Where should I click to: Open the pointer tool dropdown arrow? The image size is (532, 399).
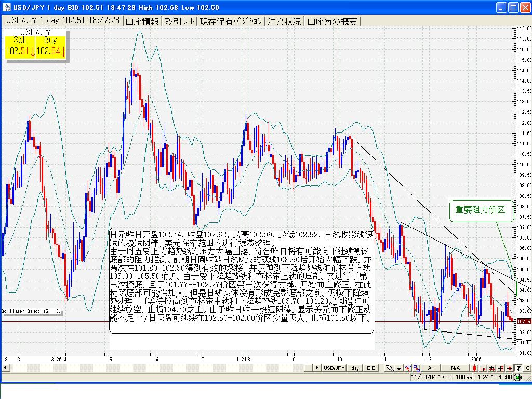tap(398, 368)
